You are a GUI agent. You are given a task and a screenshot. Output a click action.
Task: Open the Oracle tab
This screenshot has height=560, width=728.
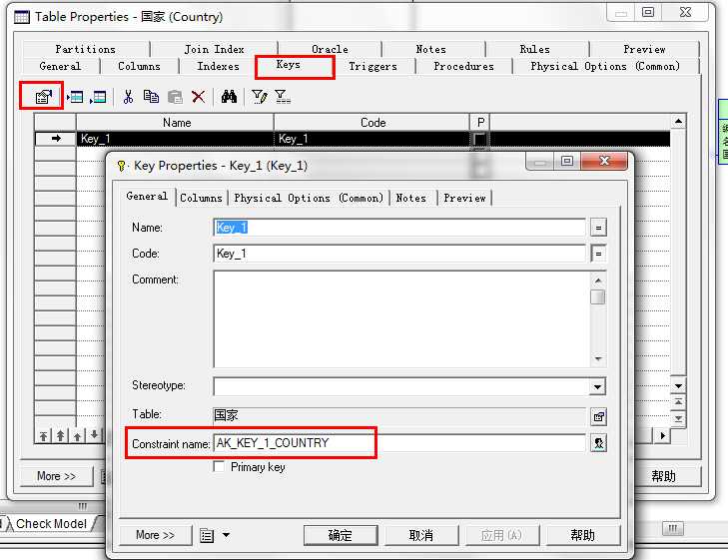tap(330, 49)
